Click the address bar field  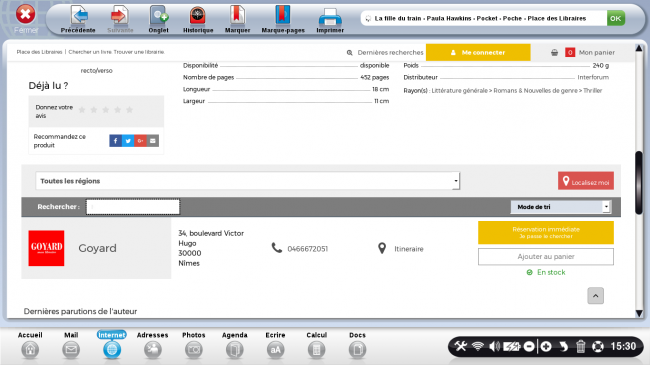tap(483, 18)
